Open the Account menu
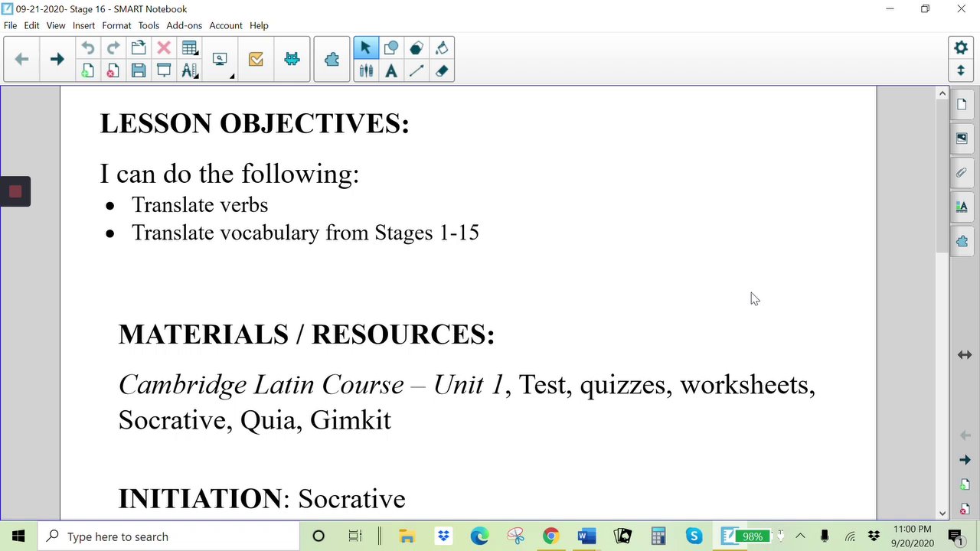 [x=226, y=25]
